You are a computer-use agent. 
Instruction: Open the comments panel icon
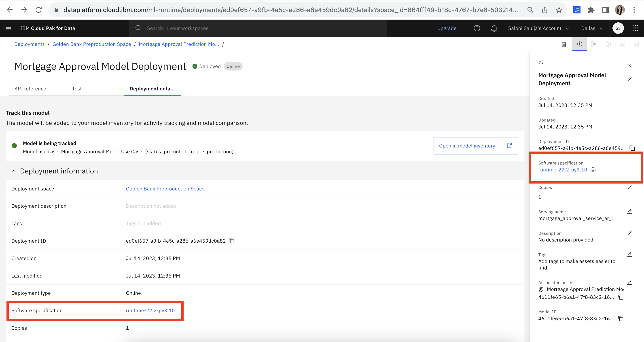[623, 44]
